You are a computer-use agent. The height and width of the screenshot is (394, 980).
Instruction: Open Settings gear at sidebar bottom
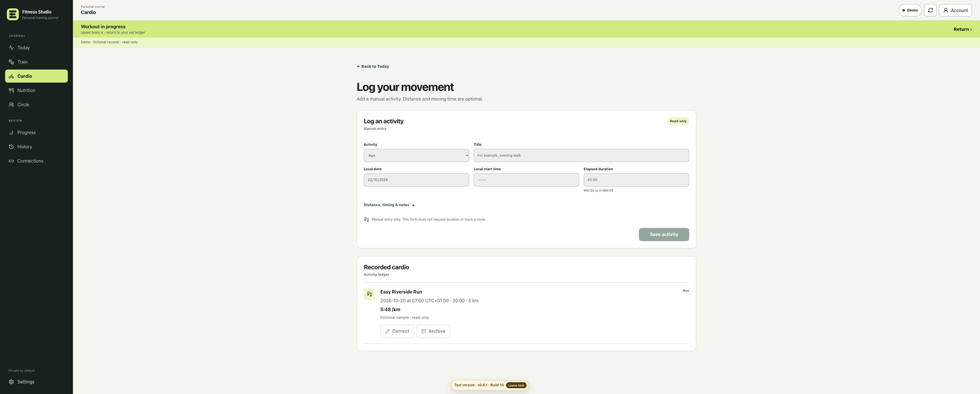(11, 382)
